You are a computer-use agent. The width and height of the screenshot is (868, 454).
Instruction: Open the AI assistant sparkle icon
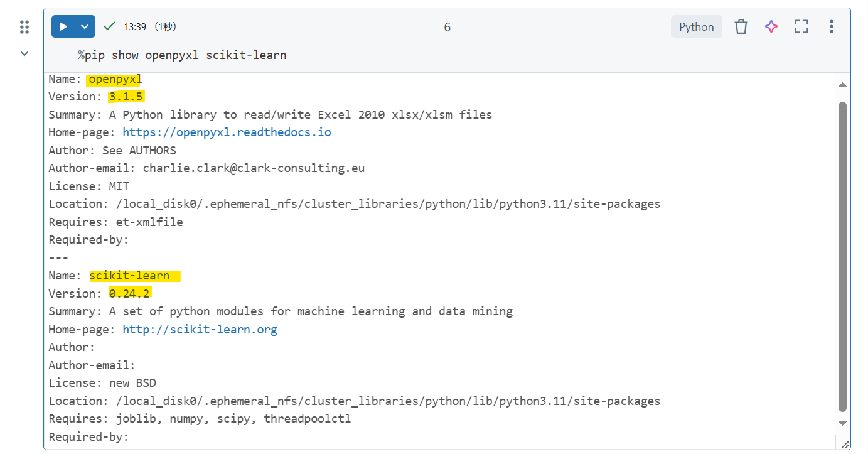coord(771,26)
